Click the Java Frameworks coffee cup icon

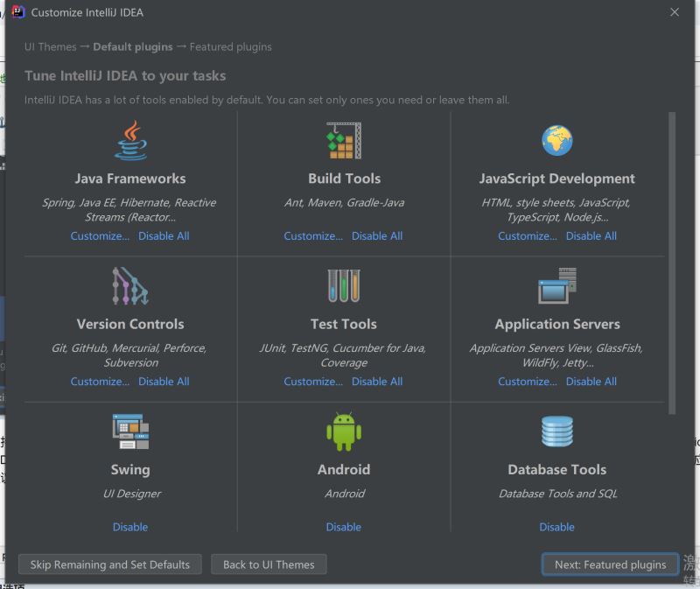[x=130, y=141]
